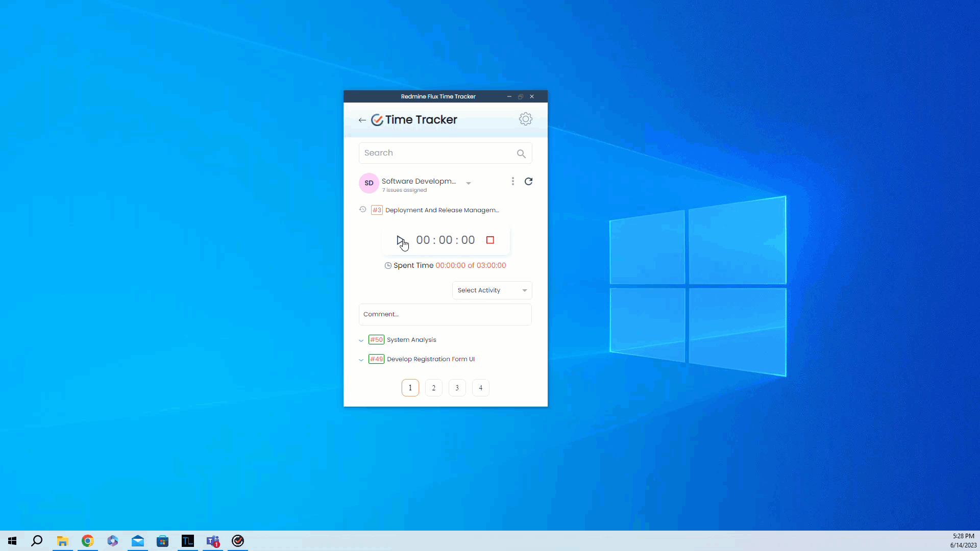Click the search magnifier icon
This screenshot has width=980, height=551.
pos(521,153)
